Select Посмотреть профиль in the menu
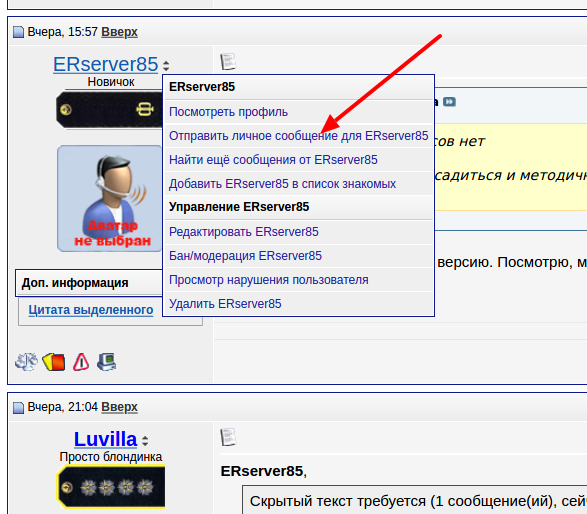The image size is (587, 514). (x=228, y=112)
